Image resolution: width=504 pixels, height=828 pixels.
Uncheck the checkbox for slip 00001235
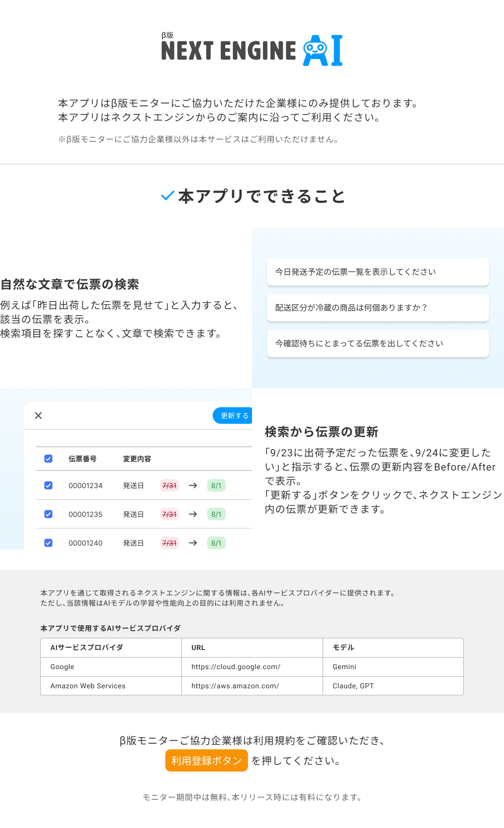point(48,514)
